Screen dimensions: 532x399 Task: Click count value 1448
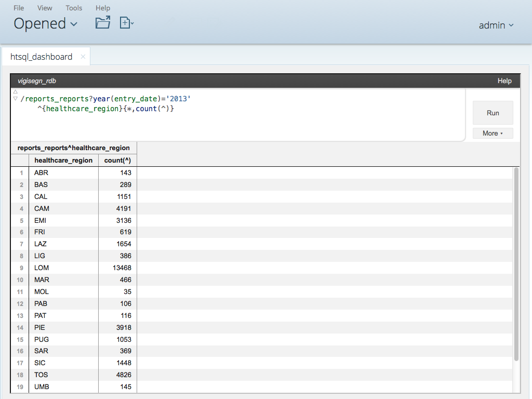[x=124, y=363]
